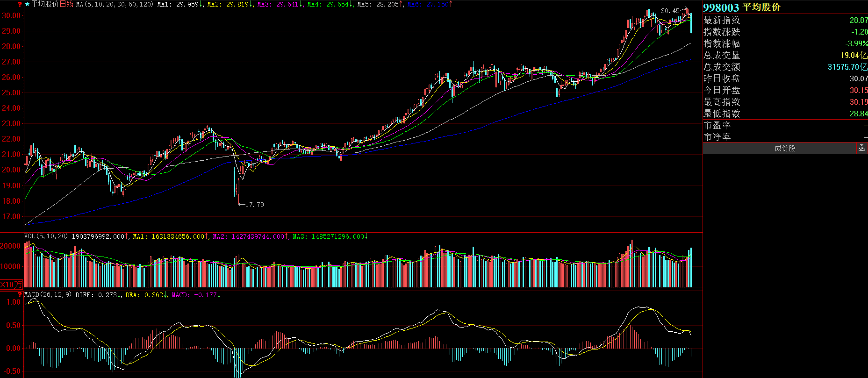Click the 30.07 previous close value

[859, 78]
